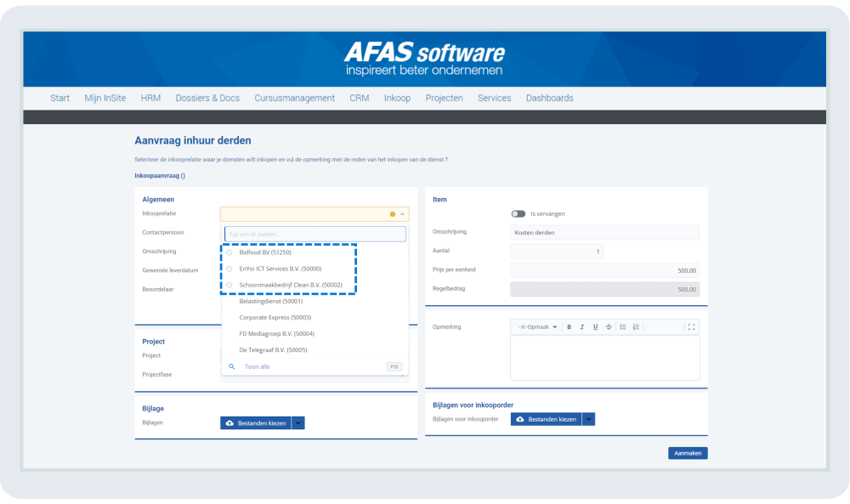Screen dimensions: 850x504
Task: Click cloud upload icon for Bijlagen voor inkooporder
Action: [x=520, y=420]
